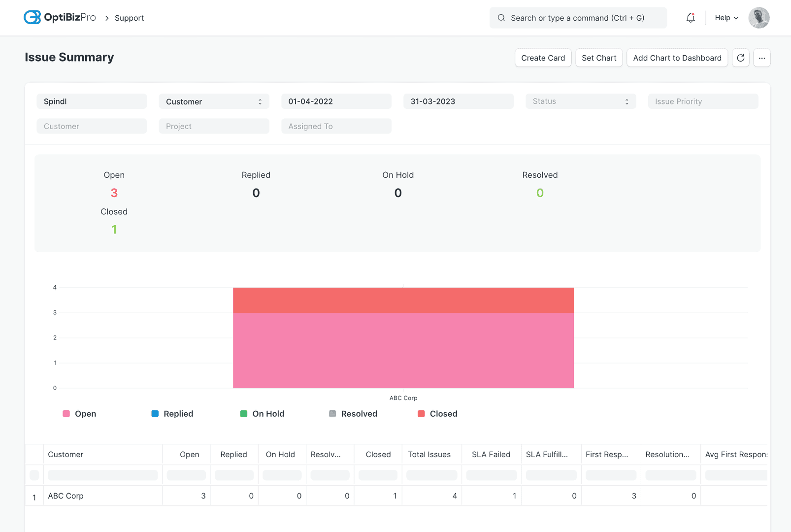791x532 pixels.
Task: Navigate to Support breadcrumb
Action: (x=129, y=18)
